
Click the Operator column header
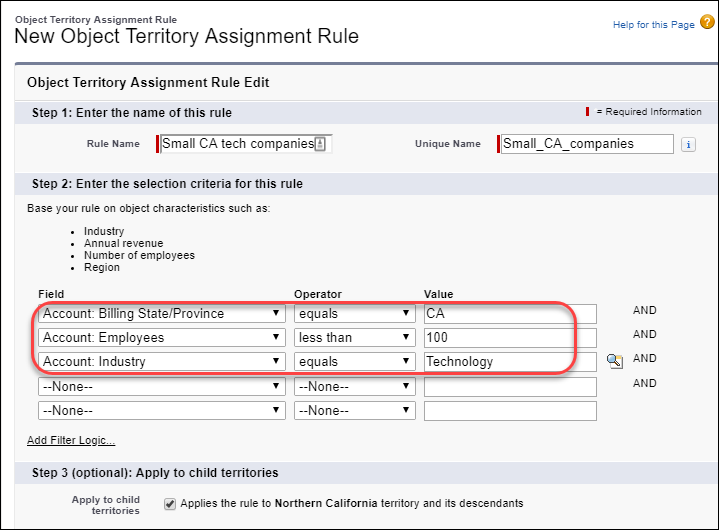click(x=318, y=294)
